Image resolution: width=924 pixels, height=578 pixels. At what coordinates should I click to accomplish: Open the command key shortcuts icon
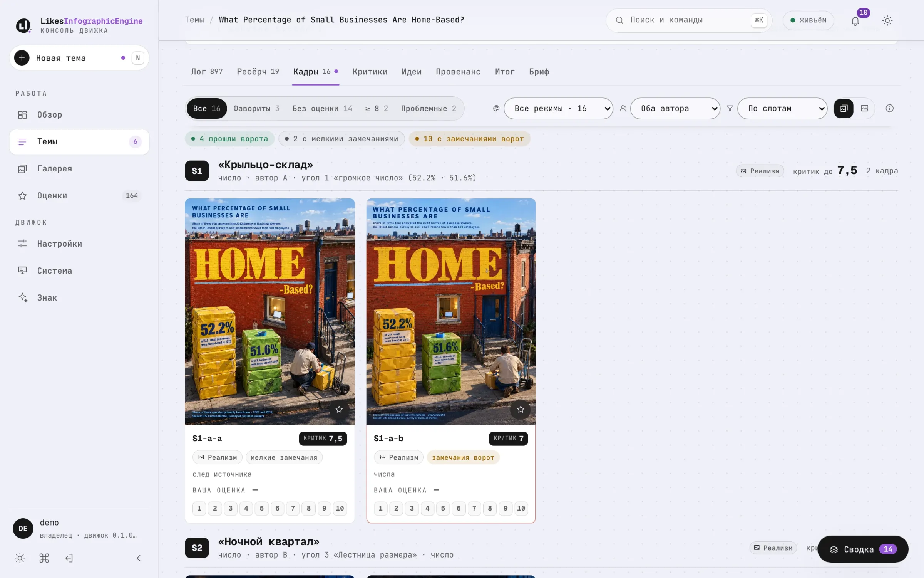click(x=44, y=558)
